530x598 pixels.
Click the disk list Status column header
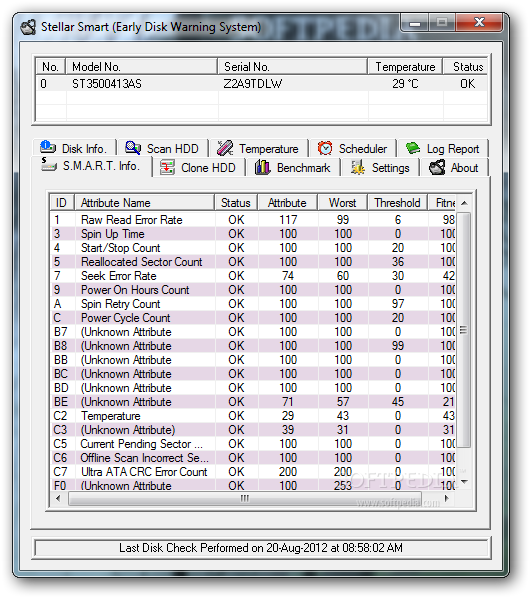465,67
